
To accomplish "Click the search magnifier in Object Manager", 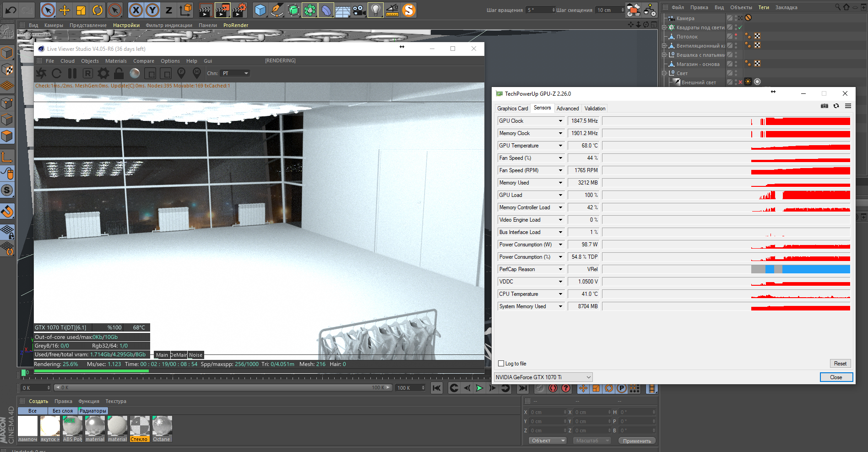I will [838, 7].
